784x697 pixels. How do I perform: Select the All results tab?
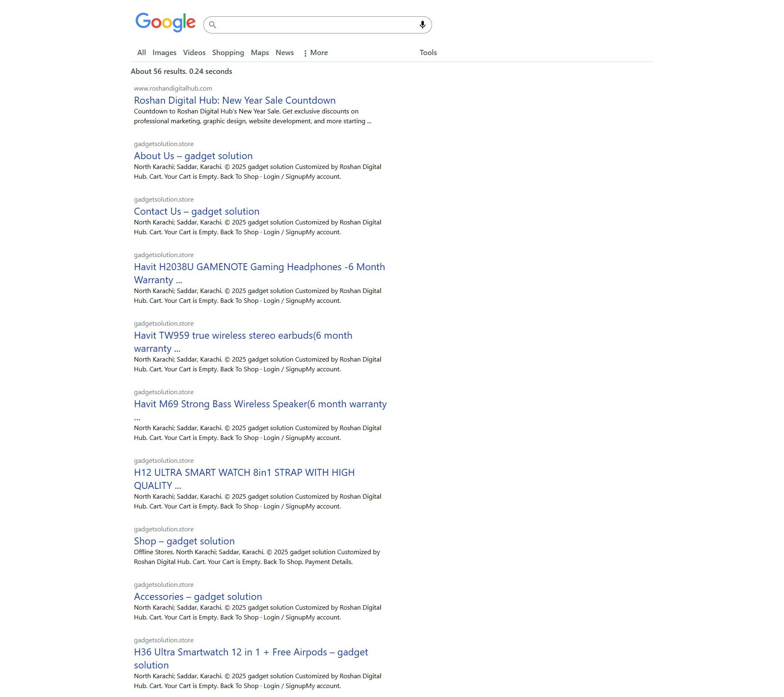click(141, 53)
